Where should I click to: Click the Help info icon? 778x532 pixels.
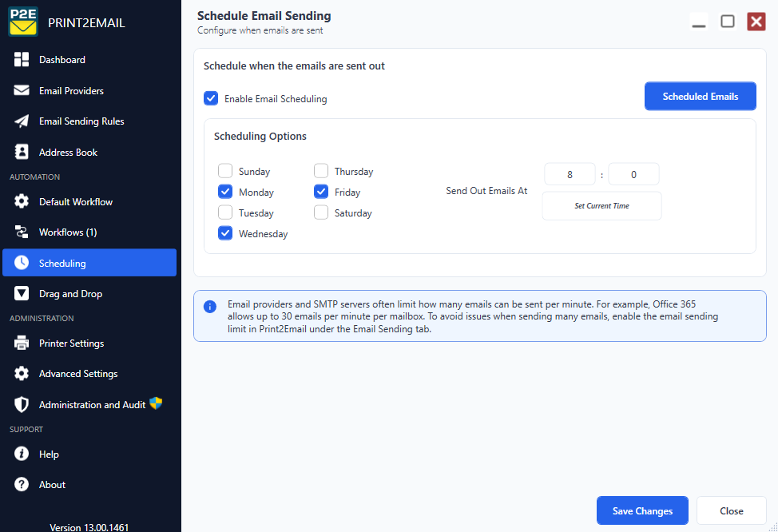[22, 454]
